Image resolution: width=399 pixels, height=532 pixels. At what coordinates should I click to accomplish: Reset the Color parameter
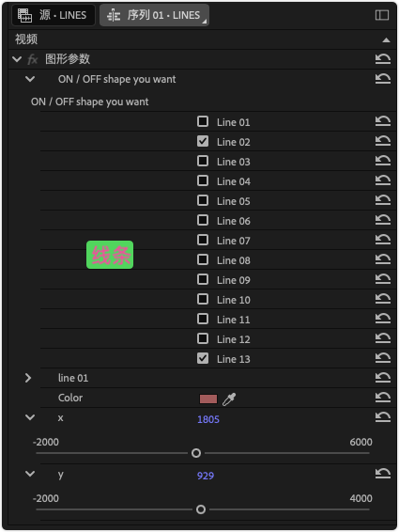tap(383, 397)
